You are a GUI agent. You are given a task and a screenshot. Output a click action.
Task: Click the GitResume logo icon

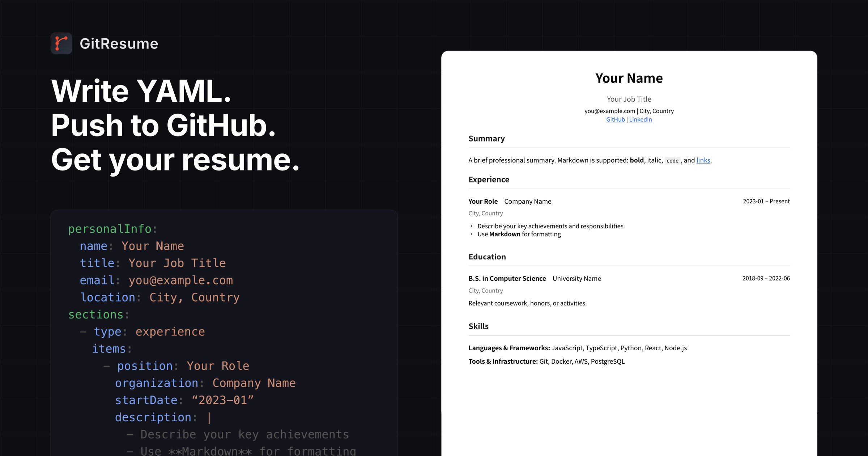[x=61, y=43]
